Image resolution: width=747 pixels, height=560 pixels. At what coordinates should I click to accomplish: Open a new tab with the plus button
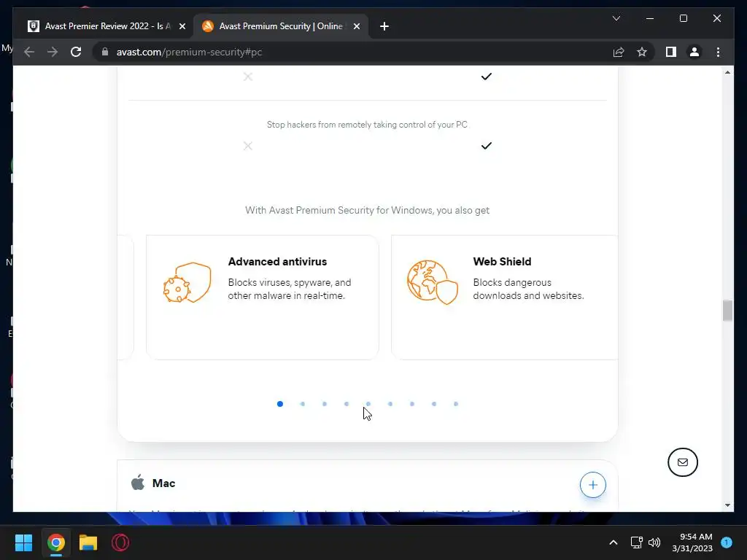[x=384, y=27]
